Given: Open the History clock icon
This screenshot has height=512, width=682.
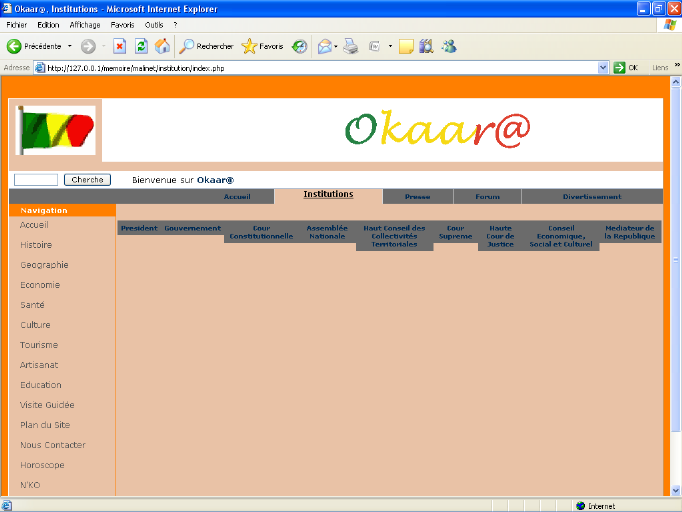Looking at the screenshot, I should [x=299, y=46].
